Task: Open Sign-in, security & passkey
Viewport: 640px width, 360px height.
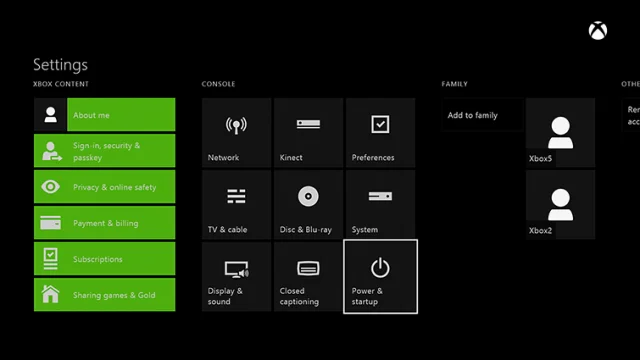Action: (x=104, y=151)
